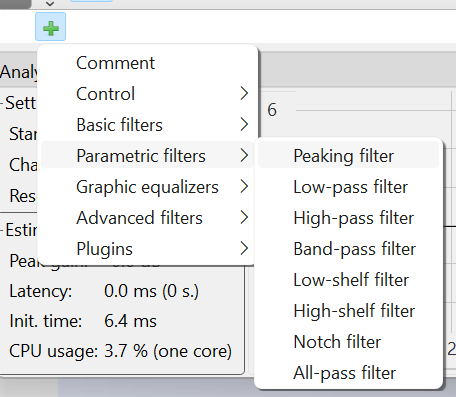Click the small dropdown chevron above plus icon
Viewport: 456px width, 397px height.
tap(50, 4)
